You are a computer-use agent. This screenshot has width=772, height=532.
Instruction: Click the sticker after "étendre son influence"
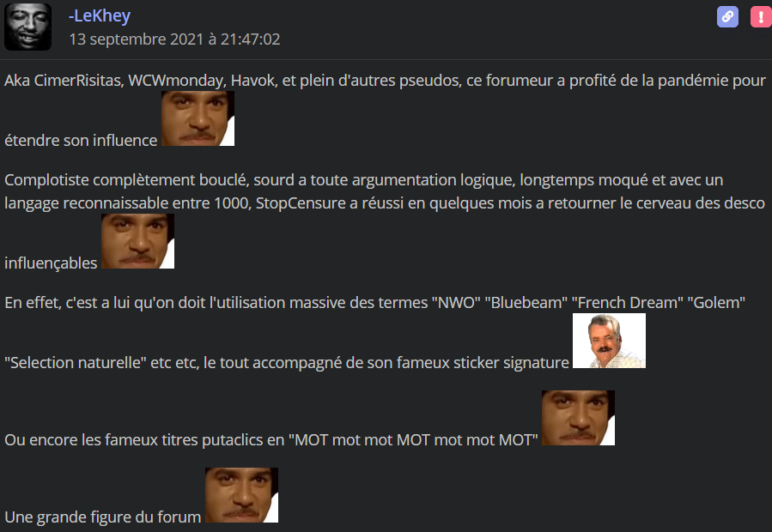pyautogui.click(x=198, y=118)
